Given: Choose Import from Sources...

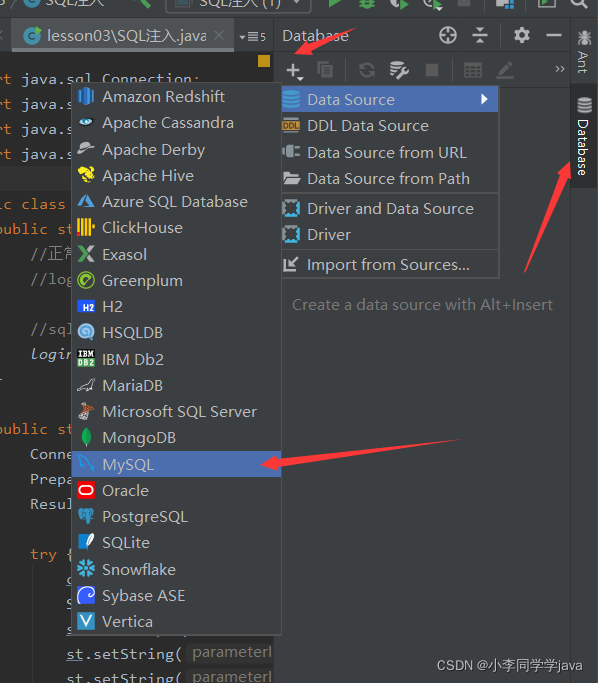Looking at the screenshot, I should [389, 265].
